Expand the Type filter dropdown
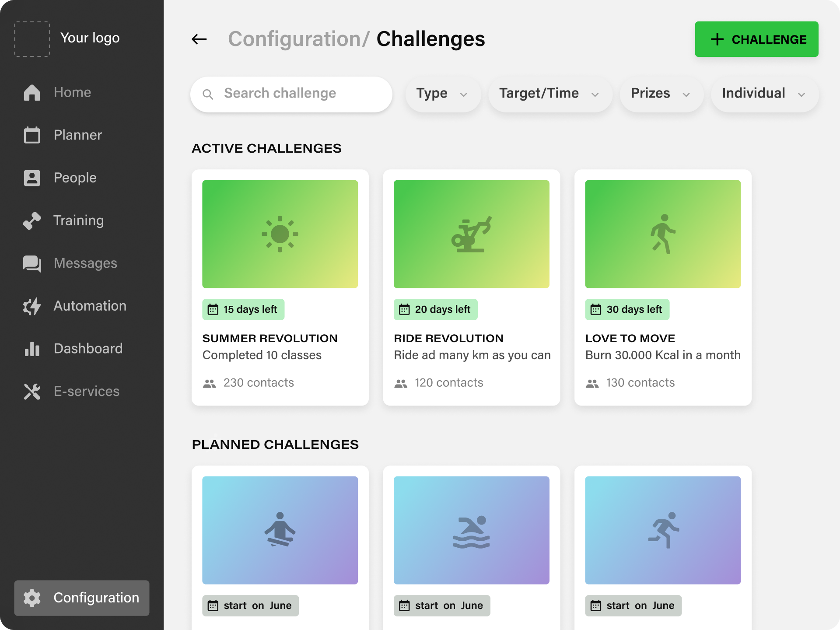The image size is (840, 630). (442, 94)
